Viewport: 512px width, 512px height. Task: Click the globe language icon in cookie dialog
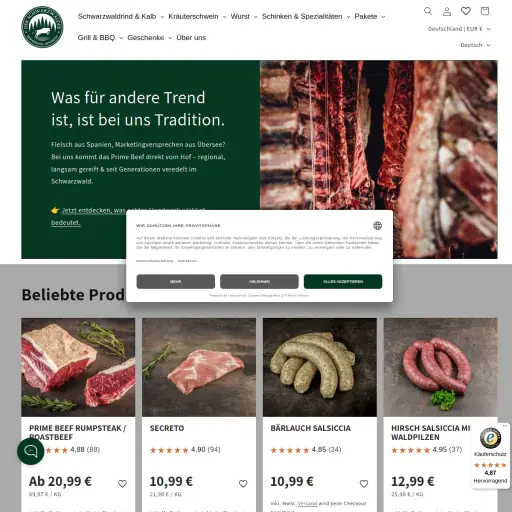tap(377, 226)
